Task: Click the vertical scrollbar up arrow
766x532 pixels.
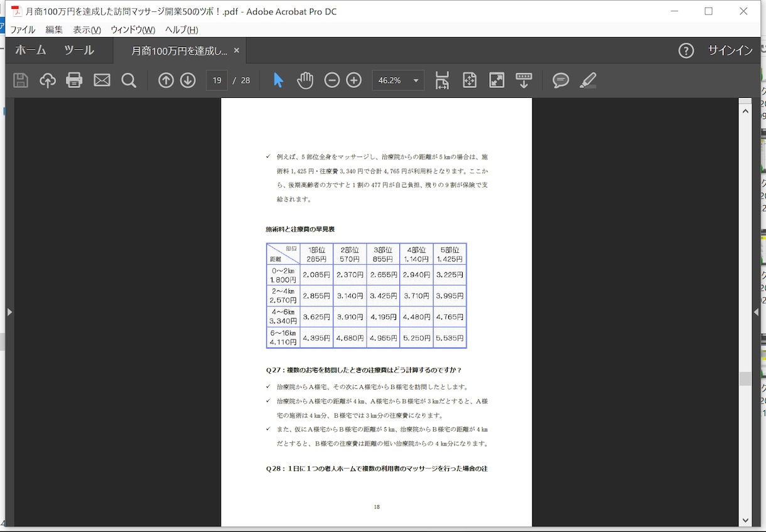Action: 745,111
